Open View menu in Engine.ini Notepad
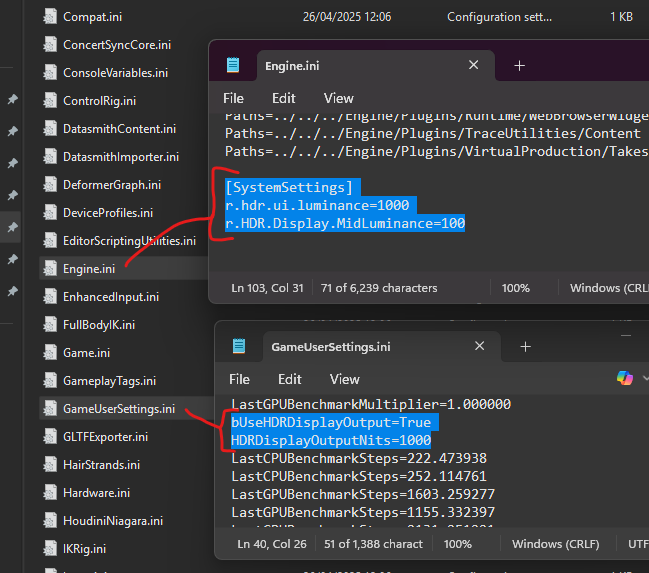Viewport: 649px width, 573px height. 339,99
